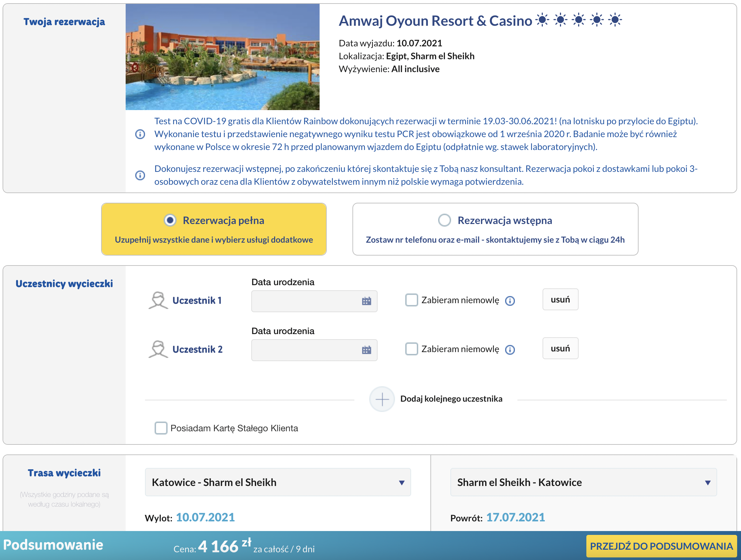741x560 pixels.
Task: Click Przejdź do podsumowania button
Action: [661, 546]
